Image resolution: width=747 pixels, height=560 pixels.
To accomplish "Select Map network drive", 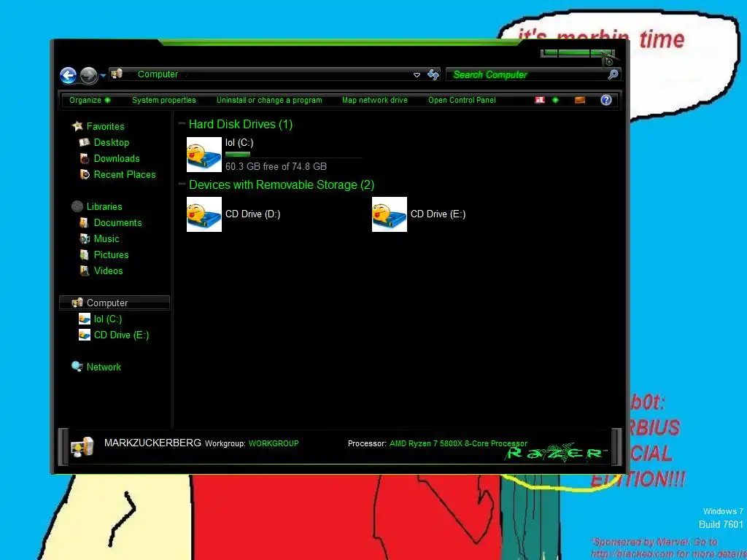I will [x=375, y=100].
